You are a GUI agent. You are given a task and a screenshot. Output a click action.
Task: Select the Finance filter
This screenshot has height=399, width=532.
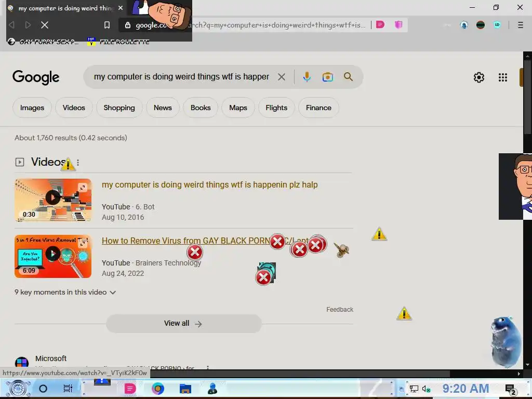(x=318, y=108)
